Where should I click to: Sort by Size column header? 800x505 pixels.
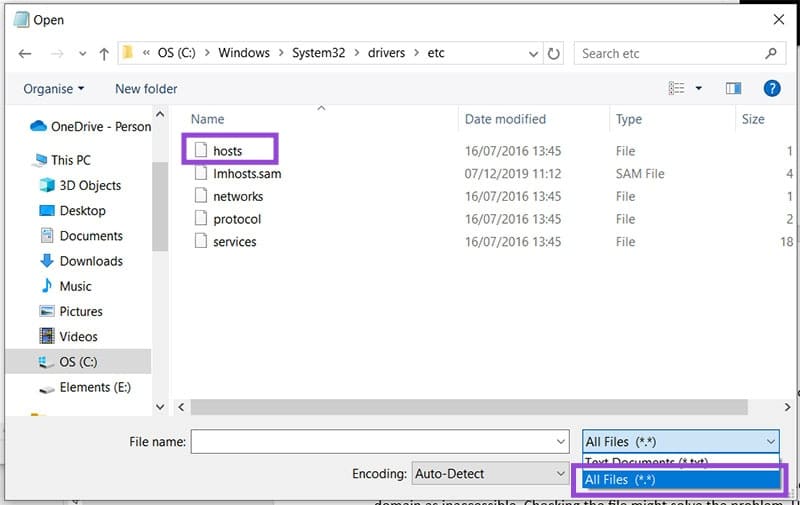point(753,119)
